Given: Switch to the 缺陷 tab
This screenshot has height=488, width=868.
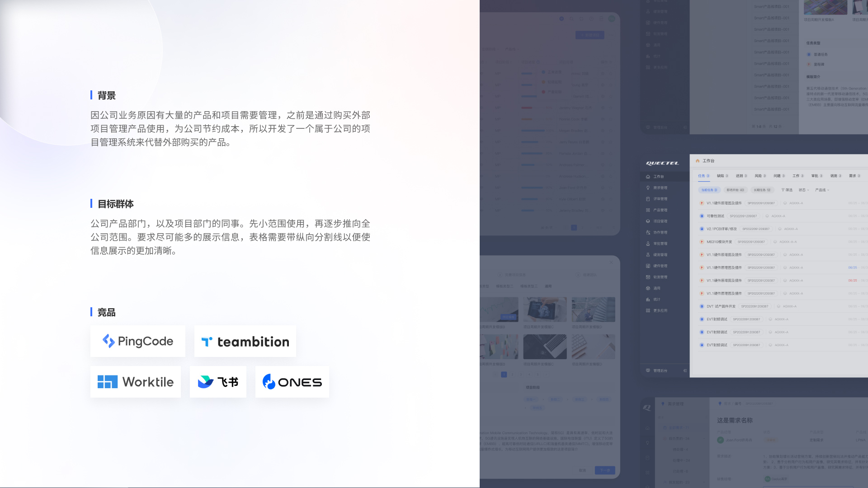Looking at the screenshot, I should 722,176.
